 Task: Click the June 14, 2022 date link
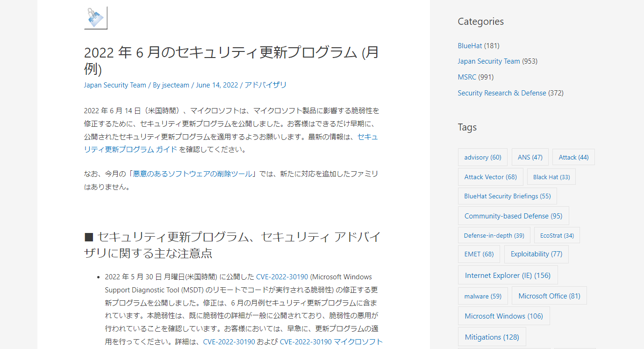[217, 85]
